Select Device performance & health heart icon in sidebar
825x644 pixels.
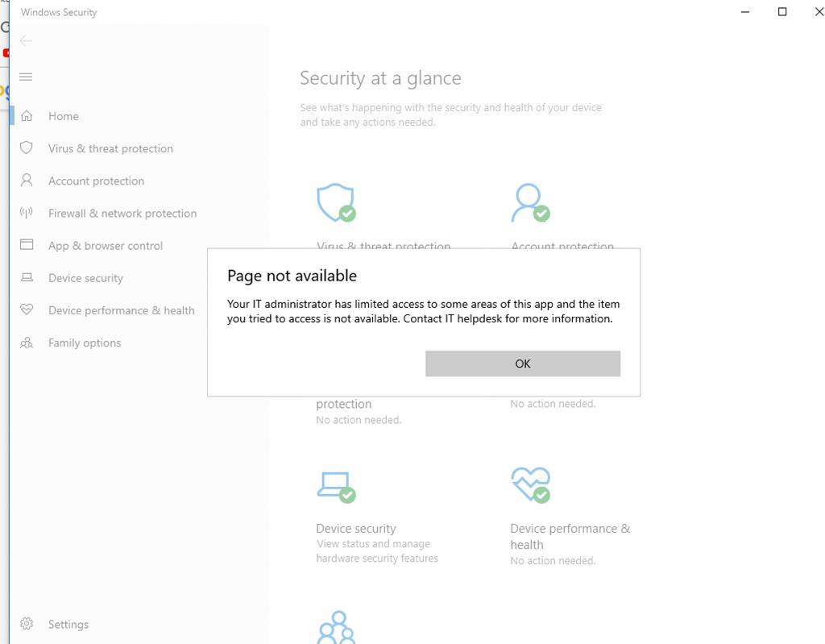point(27,310)
